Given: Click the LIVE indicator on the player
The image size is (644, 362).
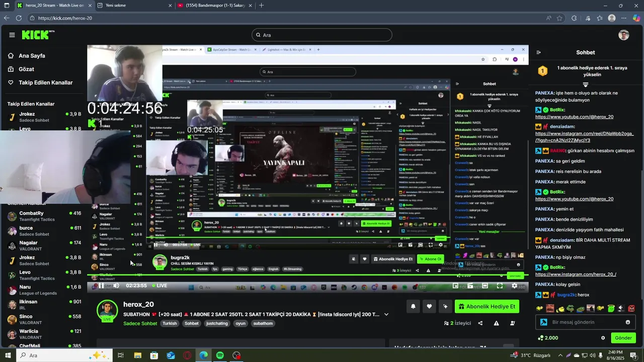Looking at the screenshot, I should coord(159,286).
